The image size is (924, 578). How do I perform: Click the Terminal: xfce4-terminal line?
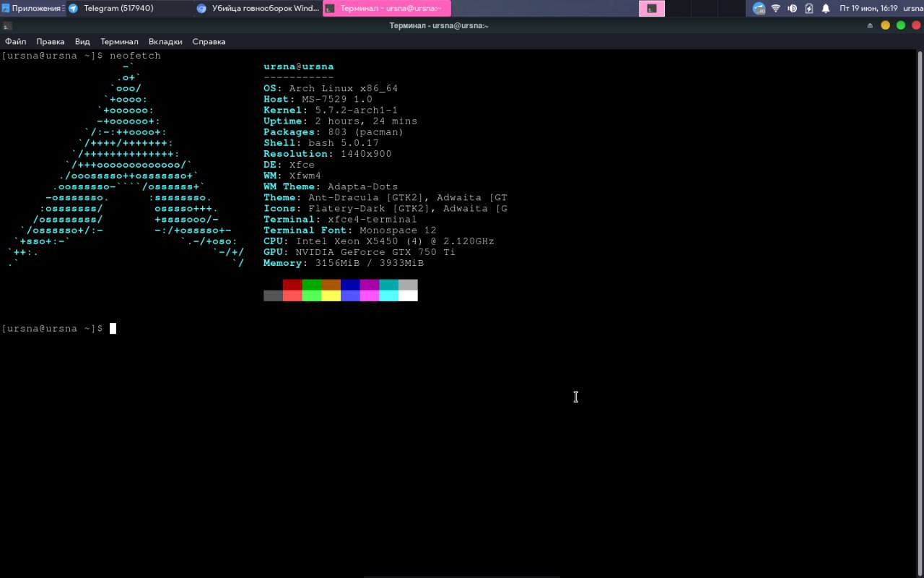pyautogui.click(x=341, y=219)
